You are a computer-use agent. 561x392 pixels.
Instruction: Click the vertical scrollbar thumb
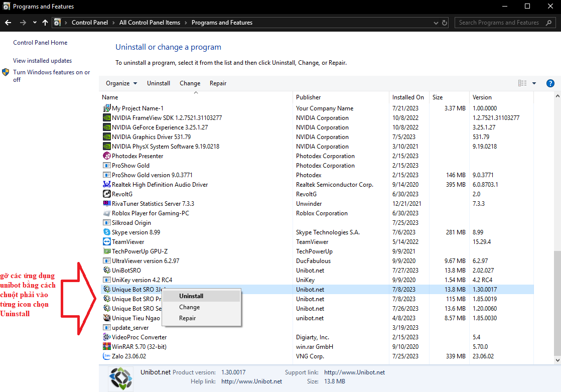point(557,303)
